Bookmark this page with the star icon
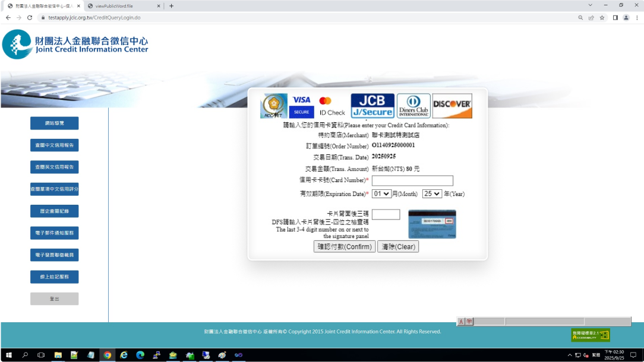644x362 pixels. [x=602, y=18]
